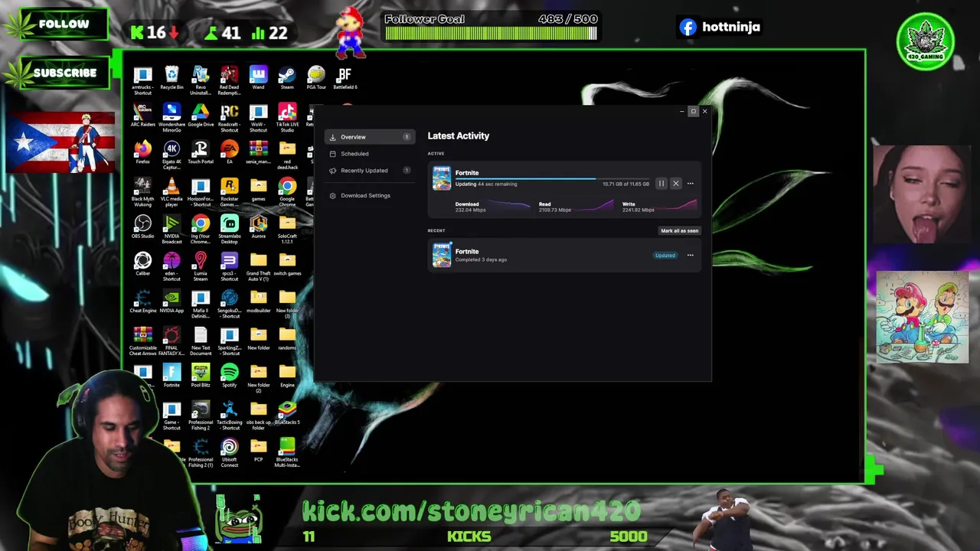Select the Overview tab in downloads sidebar
The image size is (980, 551).
[370, 137]
